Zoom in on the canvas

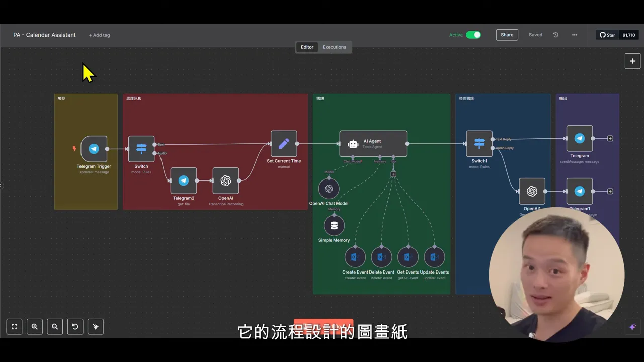click(35, 327)
